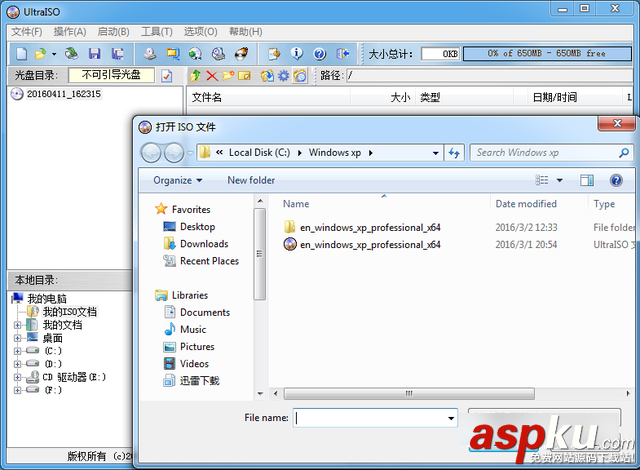Click the New folder button in dialog
Screen dimensions: 640x470
(x=251, y=180)
